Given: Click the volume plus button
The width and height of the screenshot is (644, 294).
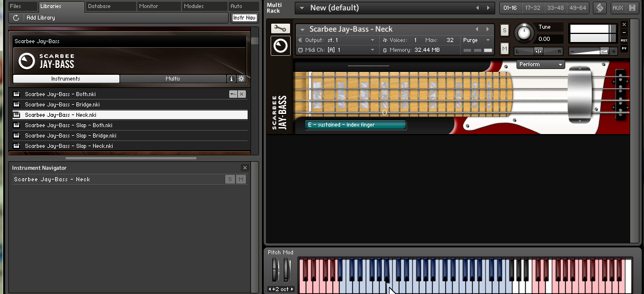Looking at the screenshot, I should pos(614,51).
